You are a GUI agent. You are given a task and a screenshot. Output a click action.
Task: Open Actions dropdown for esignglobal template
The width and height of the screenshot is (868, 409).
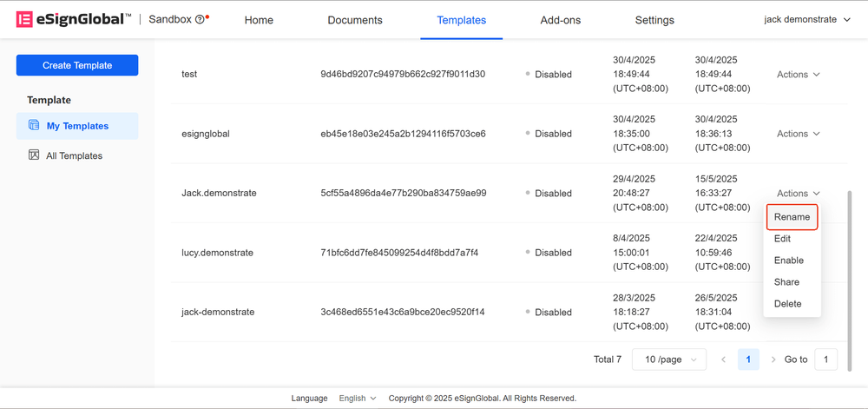798,134
